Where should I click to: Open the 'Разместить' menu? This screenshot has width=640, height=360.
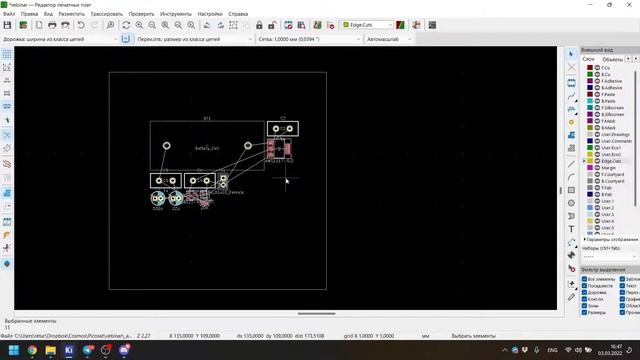coord(72,14)
